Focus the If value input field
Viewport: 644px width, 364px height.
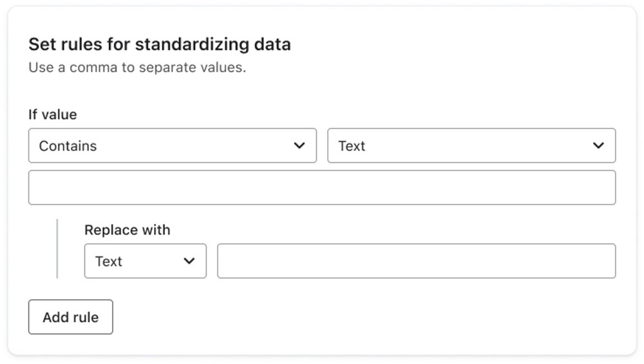click(321, 187)
